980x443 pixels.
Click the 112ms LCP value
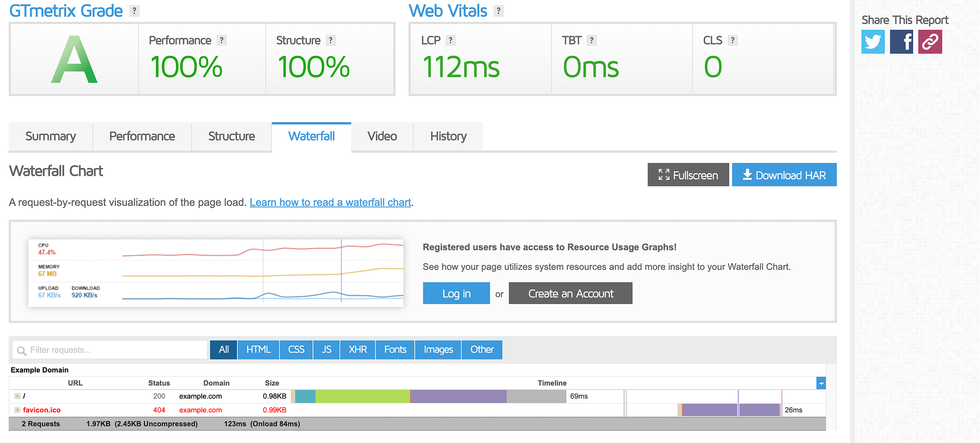(461, 67)
